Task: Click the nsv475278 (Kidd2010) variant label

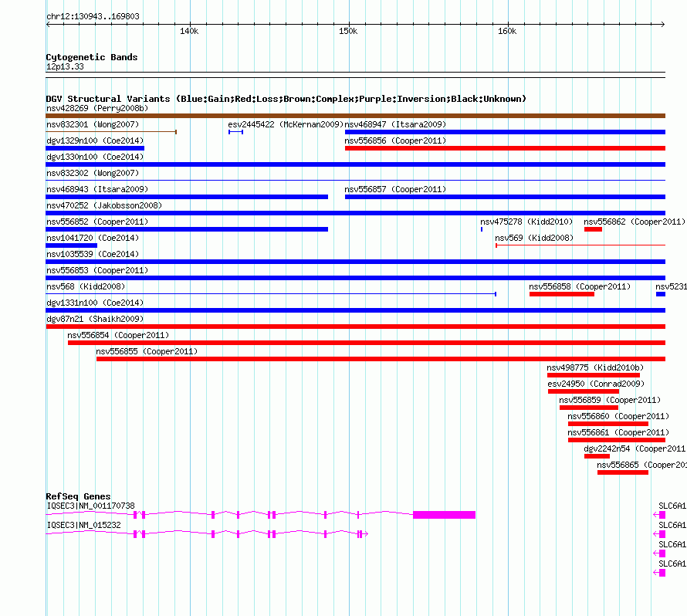Action: (x=526, y=222)
